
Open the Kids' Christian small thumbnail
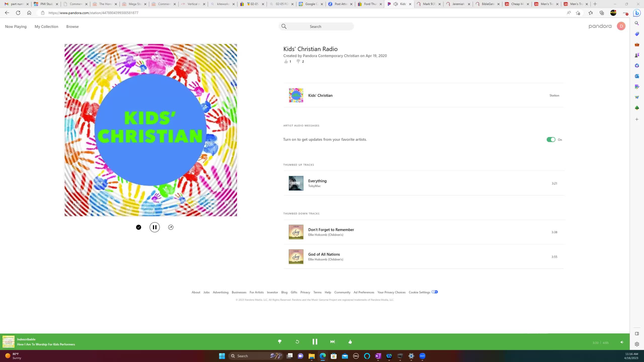(296, 95)
